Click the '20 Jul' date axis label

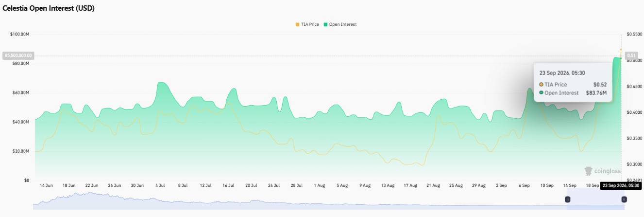click(x=251, y=185)
